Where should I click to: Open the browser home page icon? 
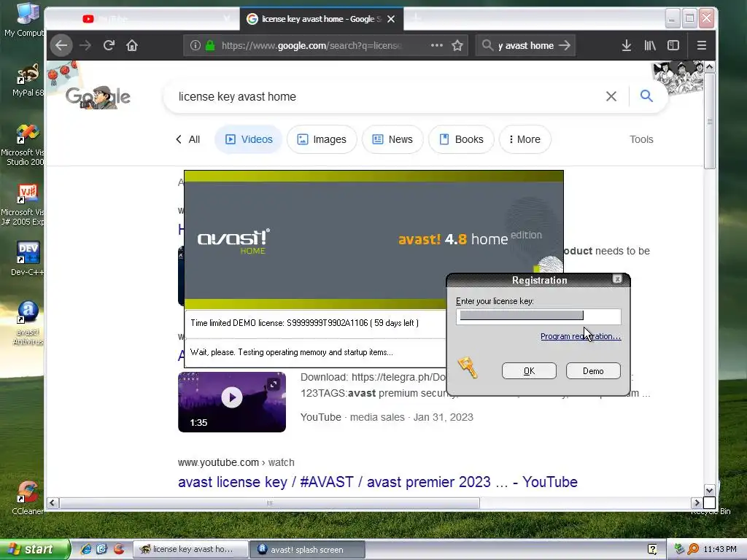(132, 46)
